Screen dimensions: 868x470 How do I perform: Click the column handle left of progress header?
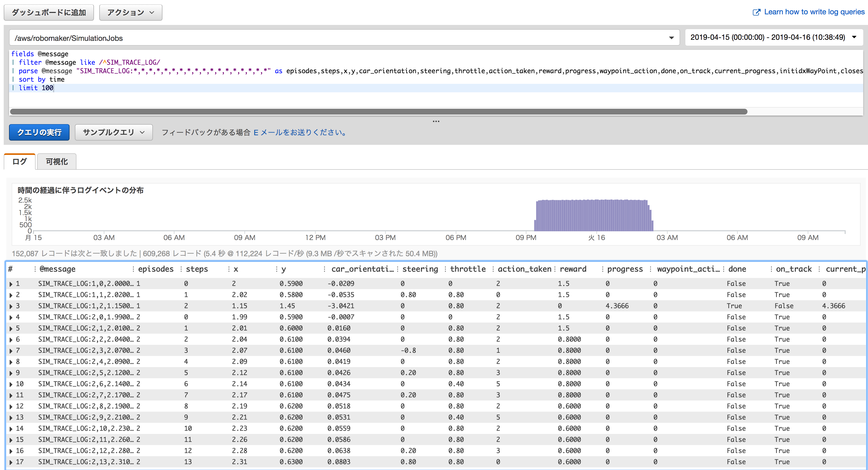[x=603, y=269]
